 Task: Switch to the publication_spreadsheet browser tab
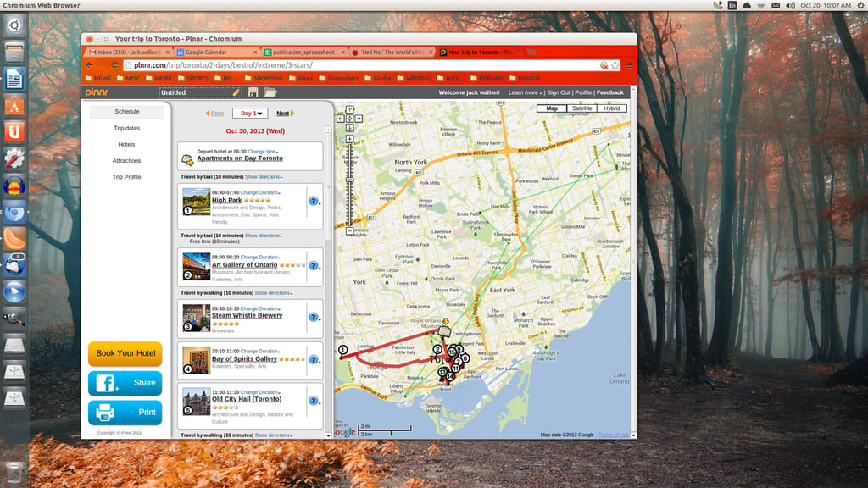[304, 52]
